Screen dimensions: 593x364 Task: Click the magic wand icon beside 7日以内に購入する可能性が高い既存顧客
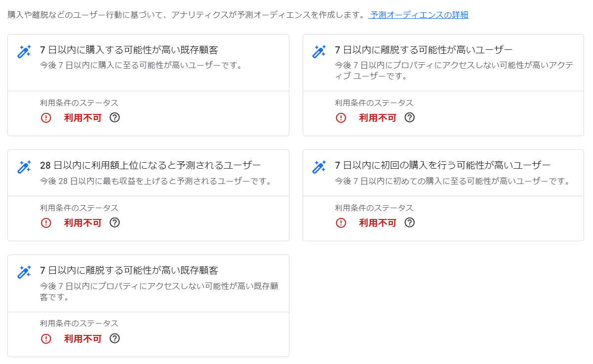(24, 51)
